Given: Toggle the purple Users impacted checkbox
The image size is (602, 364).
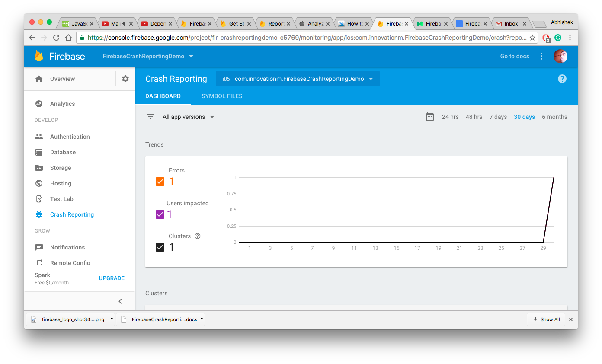Looking at the screenshot, I should [160, 214].
